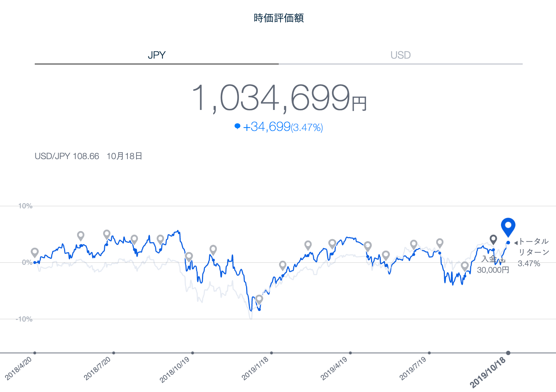Click the 入金 30,000円 deposit label
This screenshot has width=556, height=392.
493,265
